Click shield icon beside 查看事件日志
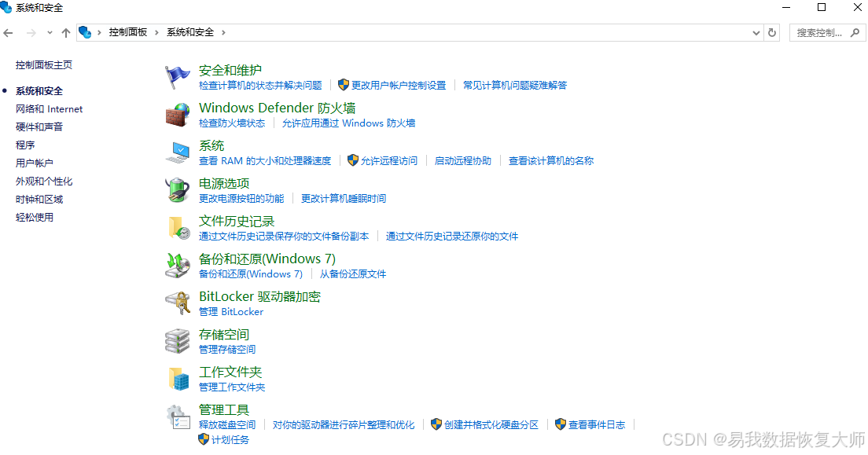The image size is (868, 455). [x=561, y=424]
